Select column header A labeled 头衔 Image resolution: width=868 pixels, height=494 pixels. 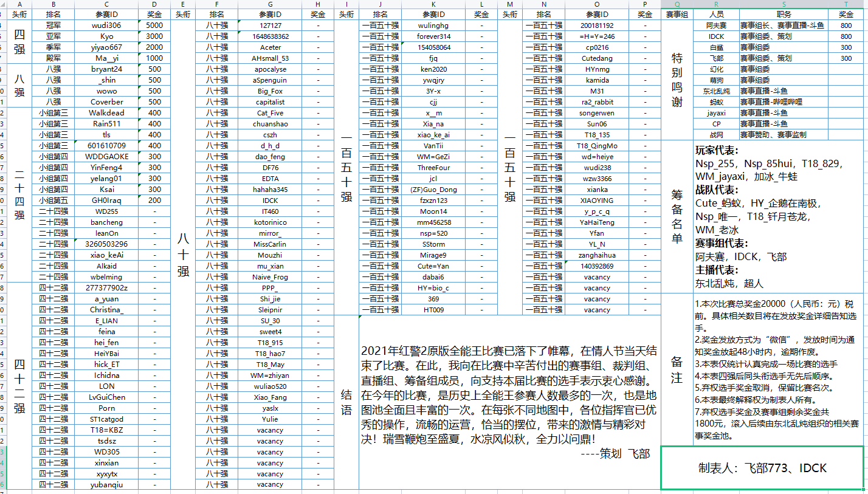18,14
